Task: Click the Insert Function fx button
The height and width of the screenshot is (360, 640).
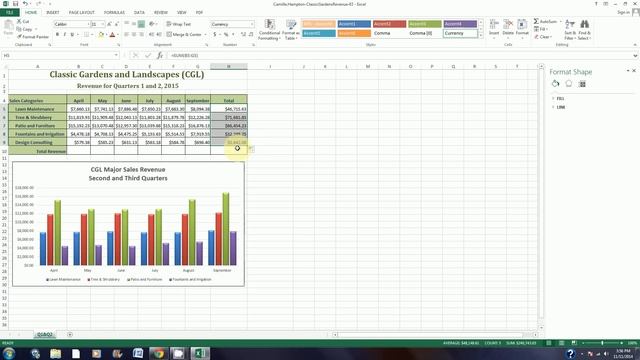Action: (x=160, y=55)
